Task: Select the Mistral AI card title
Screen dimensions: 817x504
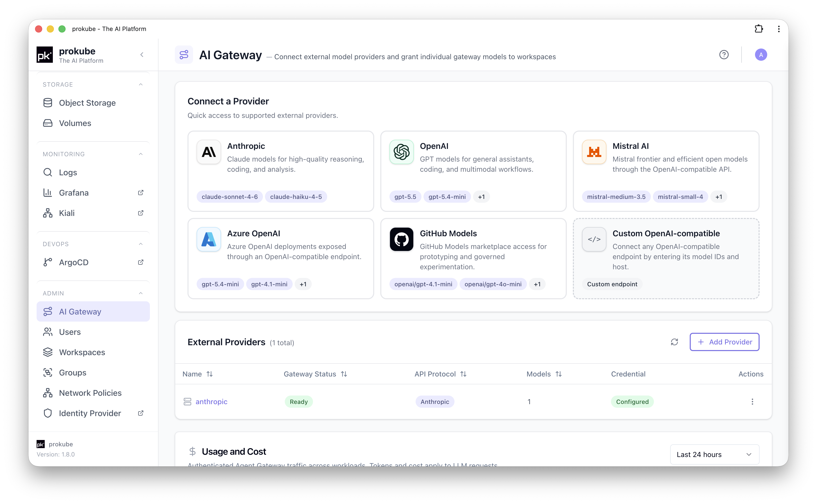Action: 631,146
